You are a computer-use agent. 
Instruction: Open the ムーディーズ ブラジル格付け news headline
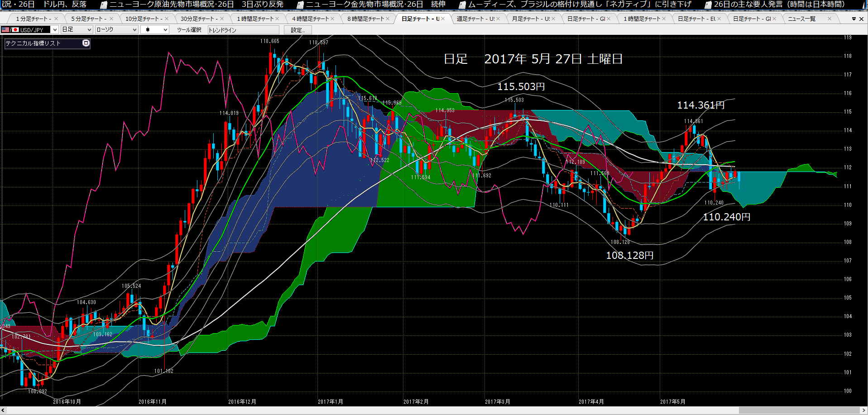click(x=580, y=5)
